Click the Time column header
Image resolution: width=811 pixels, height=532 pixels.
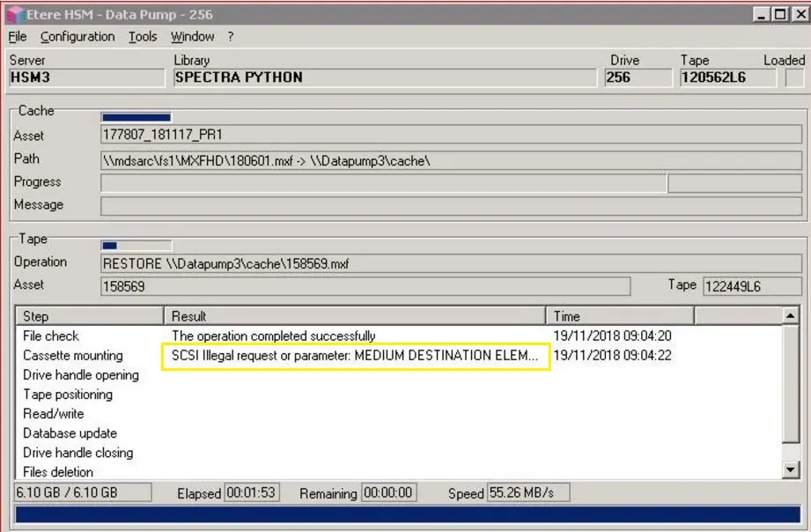(619, 316)
